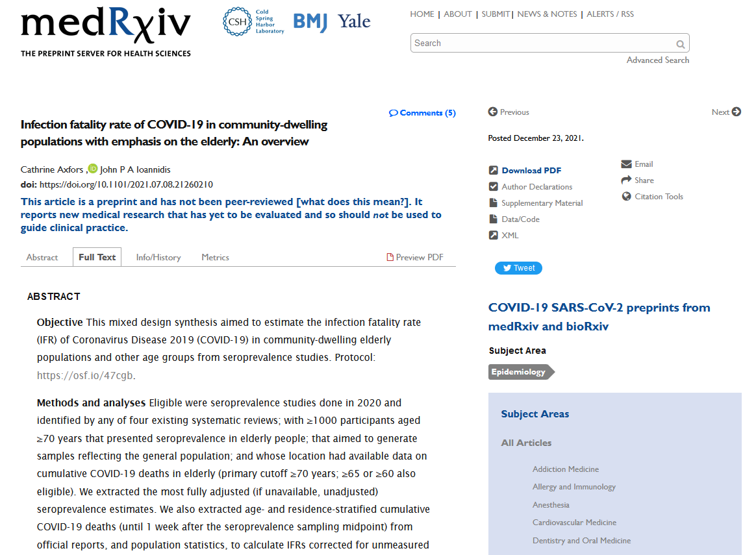This screenshot has height=555, width=756.
Task: Click into the Search input field
Action: (x=542, y=43)
